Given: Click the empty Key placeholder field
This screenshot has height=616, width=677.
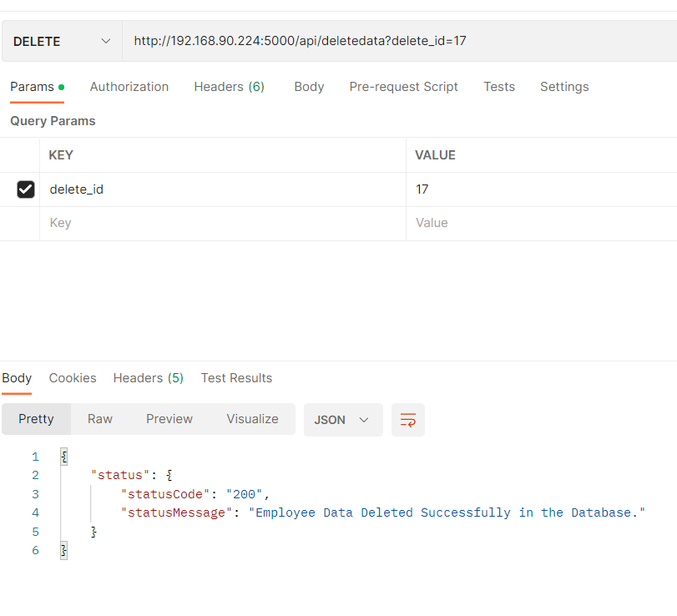Looking at the screenshot, I should tap(223, 223).
